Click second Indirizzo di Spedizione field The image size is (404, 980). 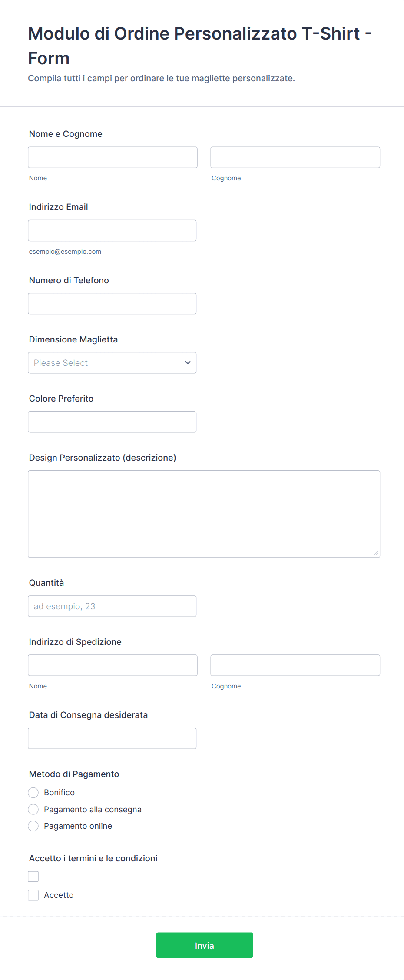[x=295, y=665]
